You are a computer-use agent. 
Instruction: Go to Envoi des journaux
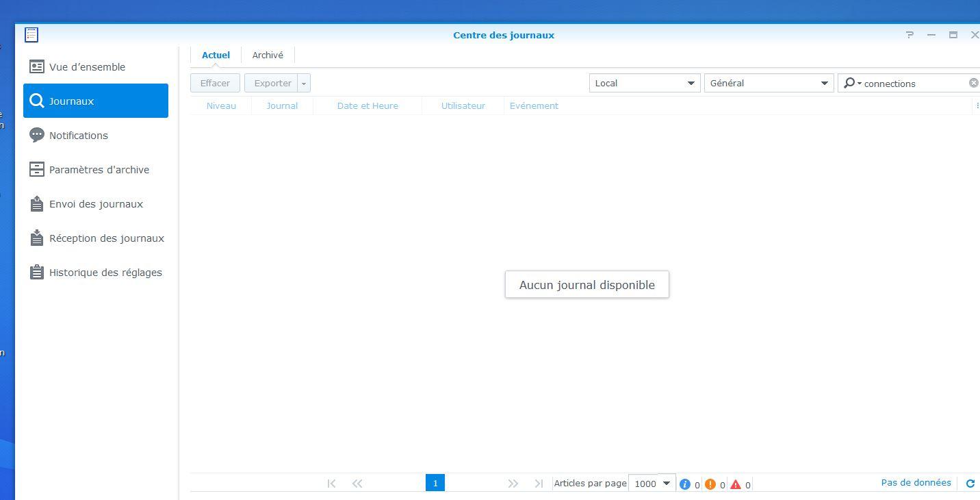(96, 204)
